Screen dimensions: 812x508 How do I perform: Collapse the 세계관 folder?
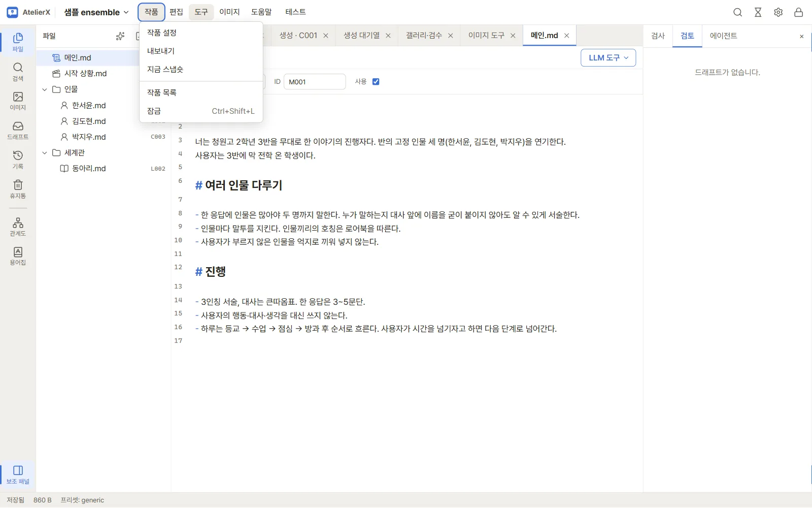pyautogui.click(x=45, y=153)
